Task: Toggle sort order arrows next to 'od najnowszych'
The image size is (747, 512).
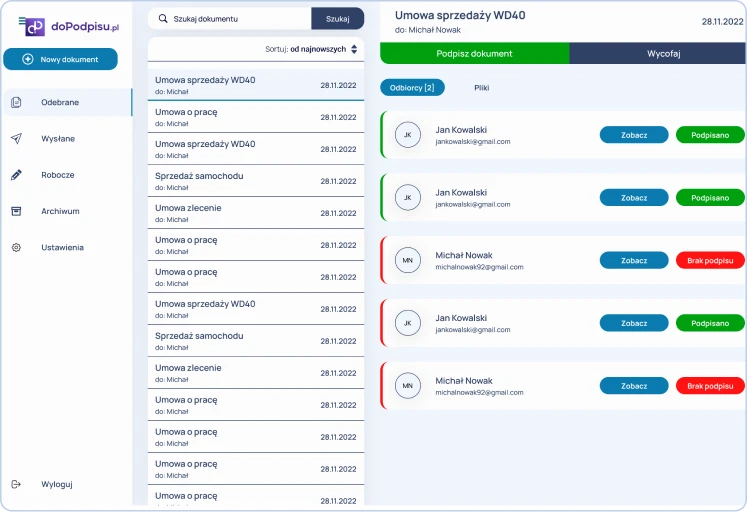Action: point(354,49)
